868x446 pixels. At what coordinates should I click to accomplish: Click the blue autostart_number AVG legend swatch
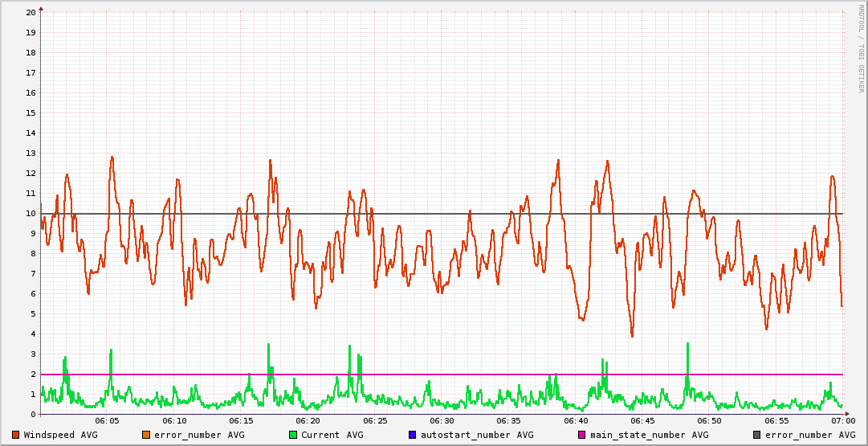tap(413, 435)
